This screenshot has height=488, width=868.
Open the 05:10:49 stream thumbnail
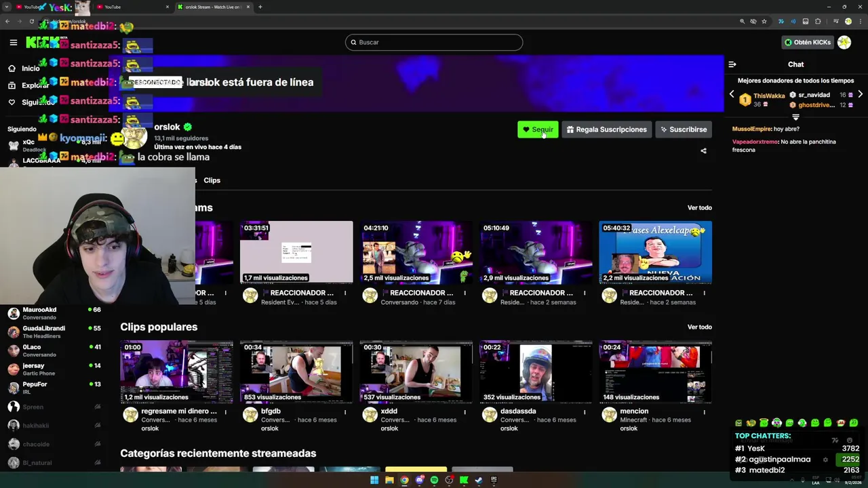[x=536, y=252]
